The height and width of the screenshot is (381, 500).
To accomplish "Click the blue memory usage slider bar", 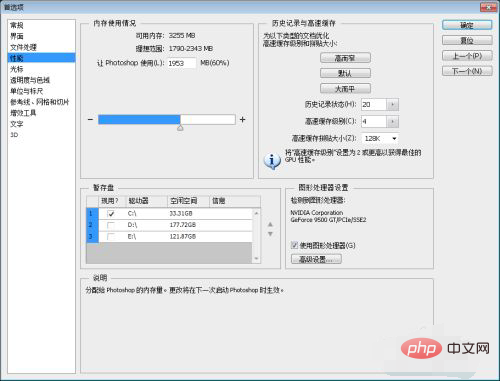I will [139, 119].
